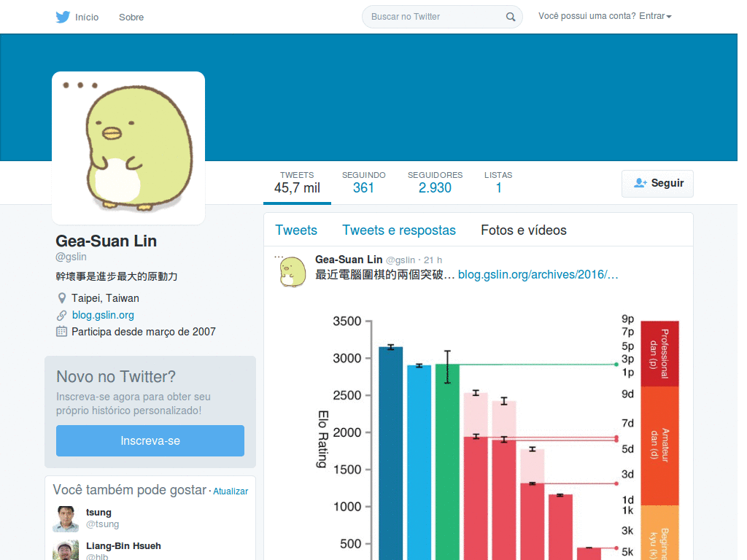Follow the user with Seguir button

click(657, 183)
